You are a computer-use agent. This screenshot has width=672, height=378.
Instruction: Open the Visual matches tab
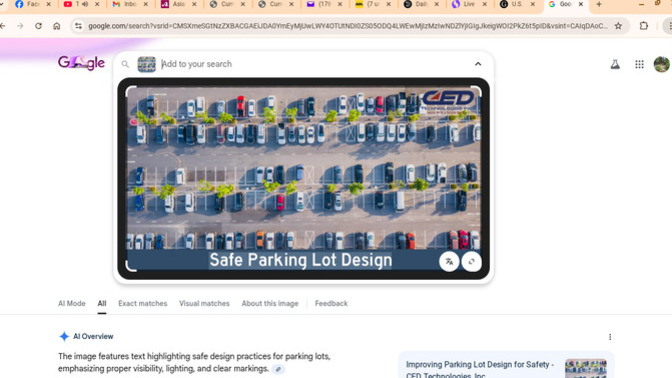(x=204, y=303)
